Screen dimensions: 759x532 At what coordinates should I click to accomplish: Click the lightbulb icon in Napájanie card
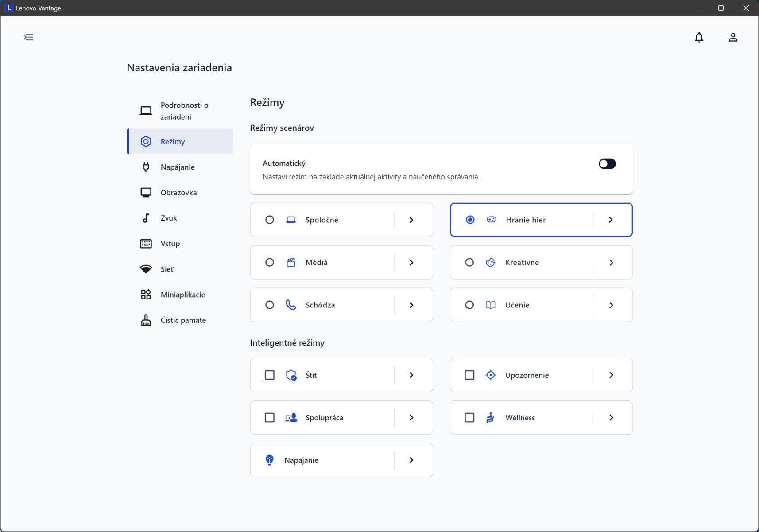[269, 460]
